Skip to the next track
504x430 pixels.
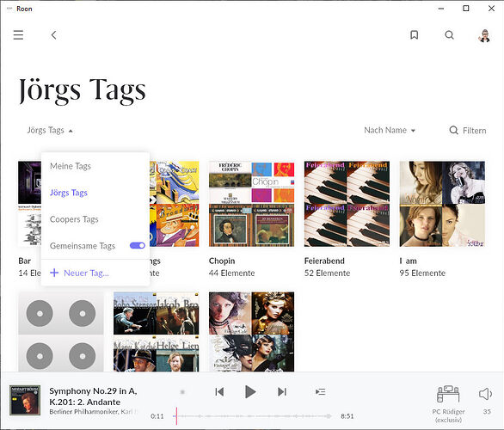click(282, 392)
